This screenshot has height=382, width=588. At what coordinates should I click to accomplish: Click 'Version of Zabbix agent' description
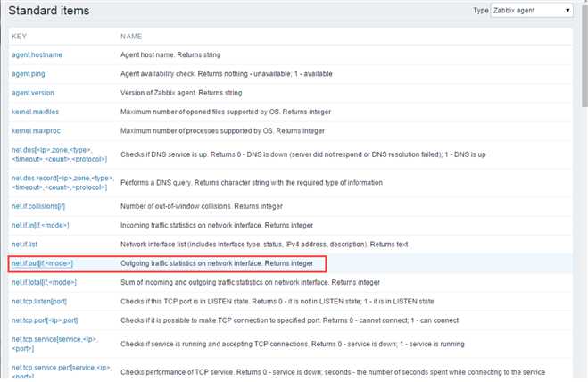coord(181,93)
